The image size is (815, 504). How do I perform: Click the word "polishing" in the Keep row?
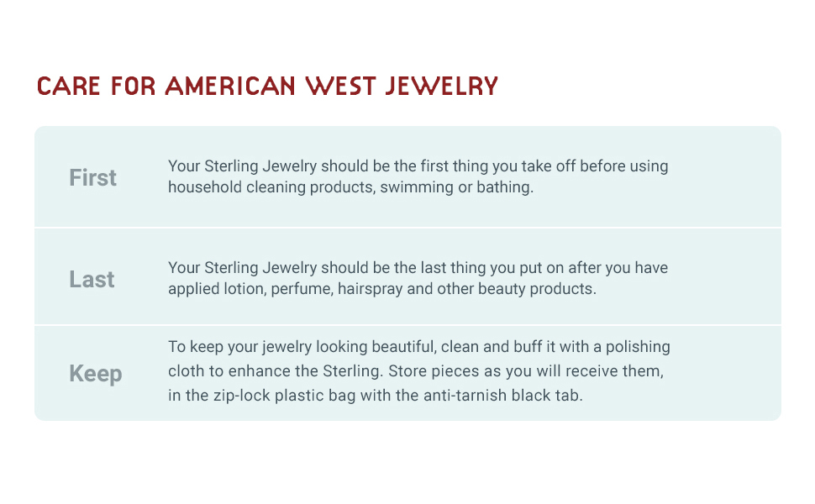[640, 347]
